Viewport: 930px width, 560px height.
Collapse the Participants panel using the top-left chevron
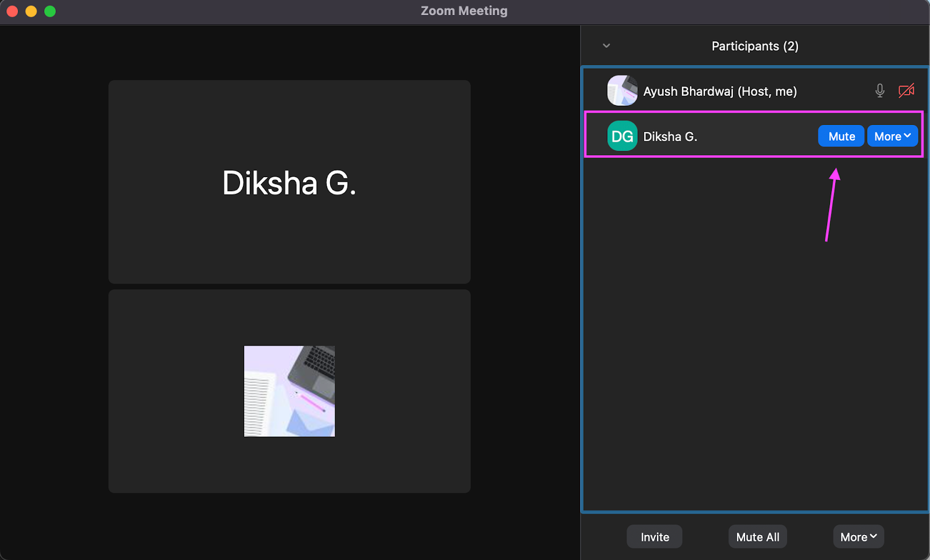point(606,45)
